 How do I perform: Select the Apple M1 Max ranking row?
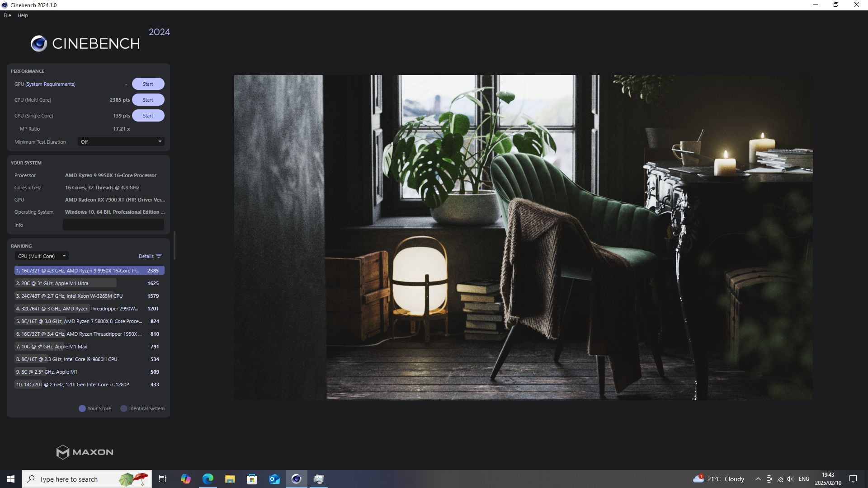pyautogui.click(x=89, y=347)
